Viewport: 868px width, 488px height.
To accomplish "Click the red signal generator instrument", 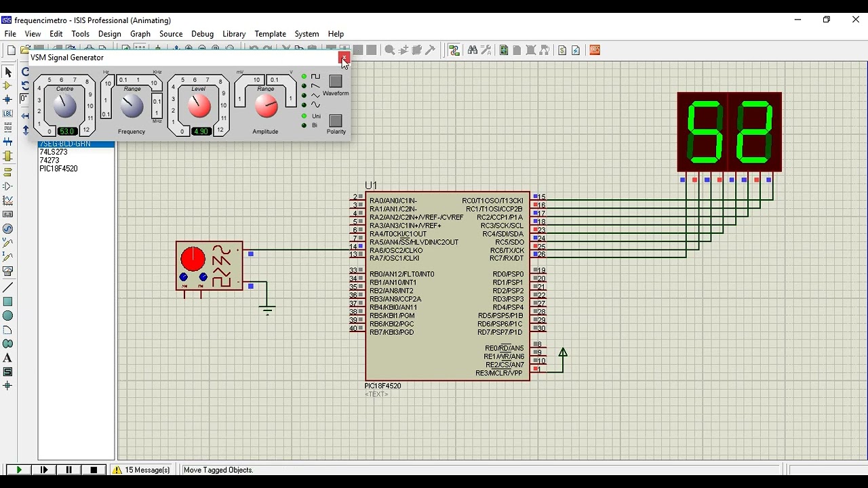I will (209, 266).
